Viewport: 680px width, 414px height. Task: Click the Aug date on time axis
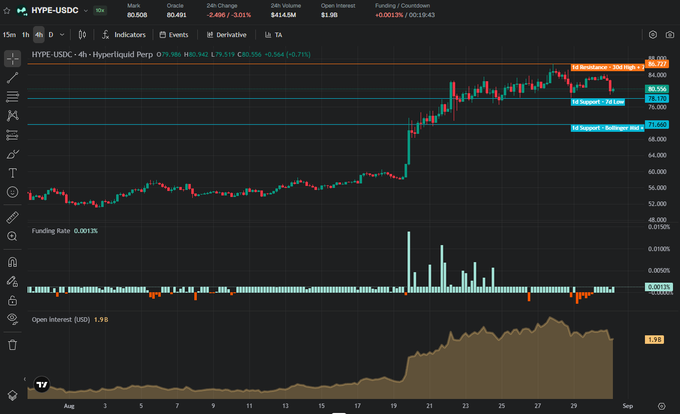69,406
